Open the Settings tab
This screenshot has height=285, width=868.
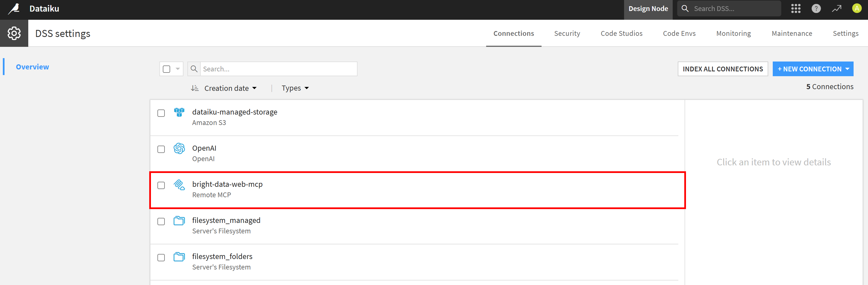pyautogui.click(x=845, y=33)
